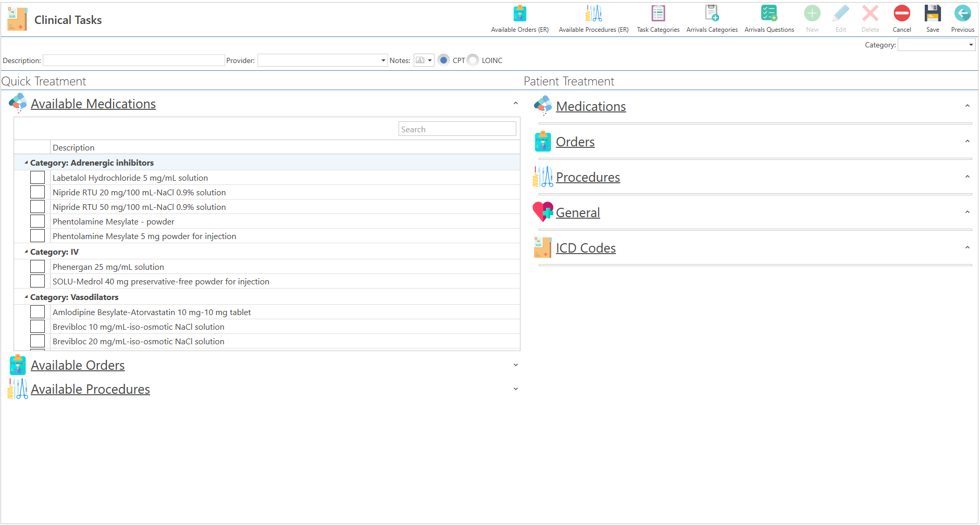Click Patient Treatment Orders icon
The width and height of the screenshot is (980, 525).
click(543, 141)
